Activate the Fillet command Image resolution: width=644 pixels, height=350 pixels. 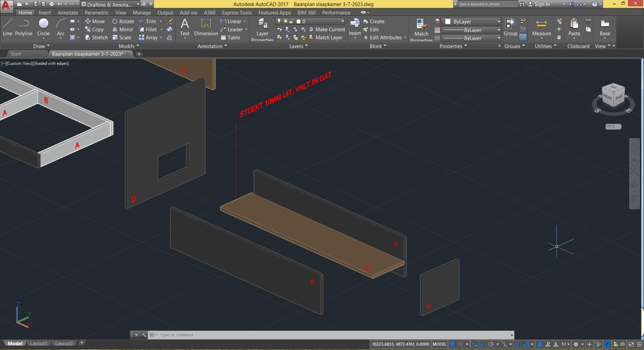tap(148, 29)
